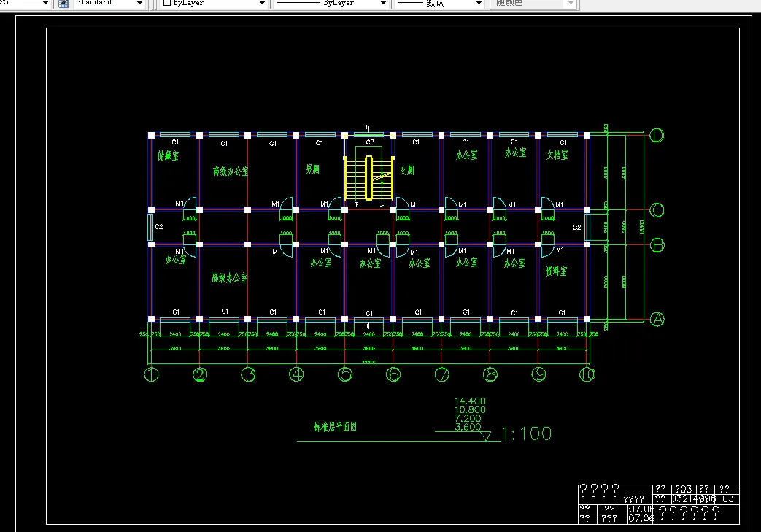Click the 标准层平面图 drawing title
Screen dimensions: 761x532
click(x=335, y=427)
